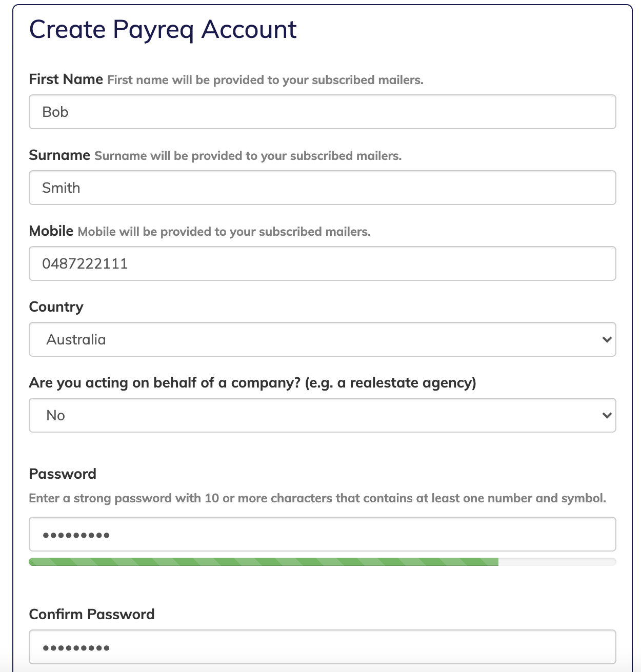Click the First Name input containing 'Bob'
641x672 pixels.
(x=322, y=112)
